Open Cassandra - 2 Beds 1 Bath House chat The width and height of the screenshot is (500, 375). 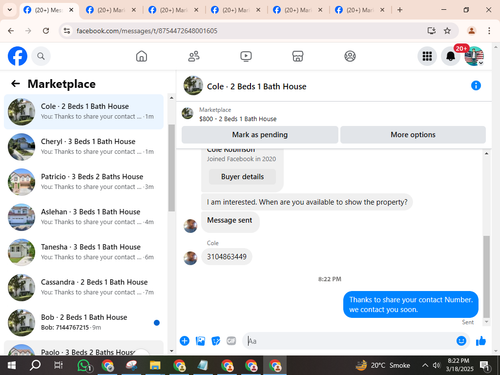tap(84, 287)
